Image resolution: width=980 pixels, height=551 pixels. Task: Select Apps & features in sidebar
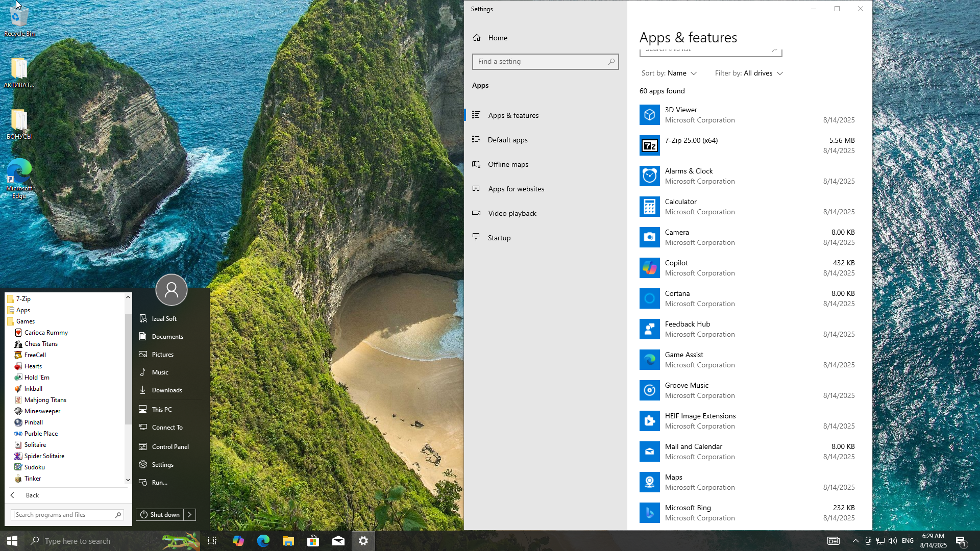pos(546,115)
